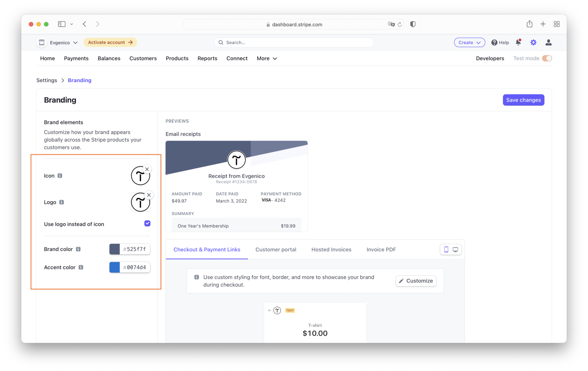Screen dimensions: 588x371
Task: Open the Brand color swatch
Action: [x=114, y=249]
